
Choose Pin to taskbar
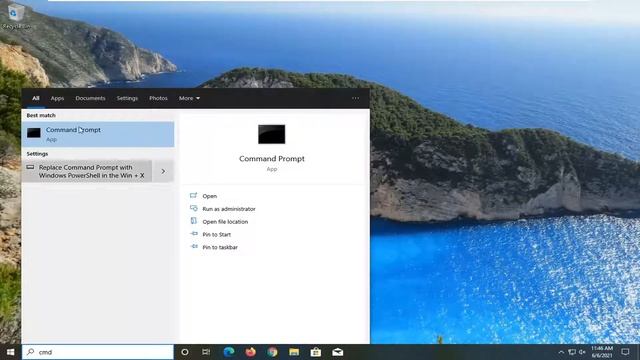point(220,247)
